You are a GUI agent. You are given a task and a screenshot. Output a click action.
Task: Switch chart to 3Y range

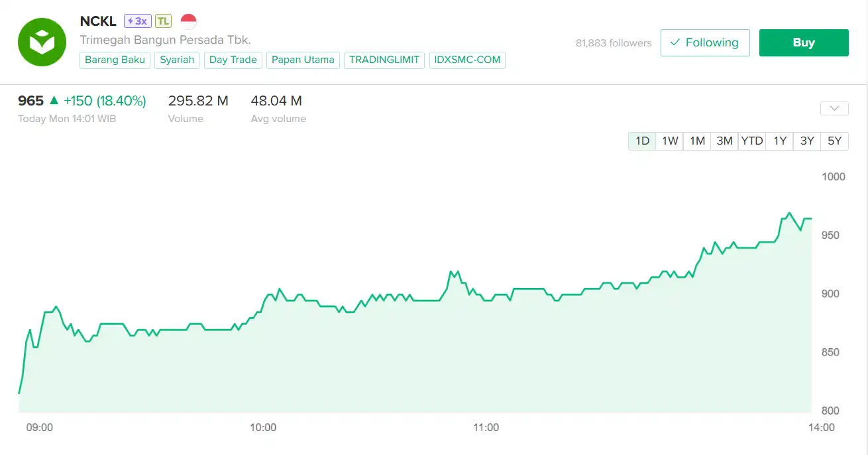(x=807, y=141)
